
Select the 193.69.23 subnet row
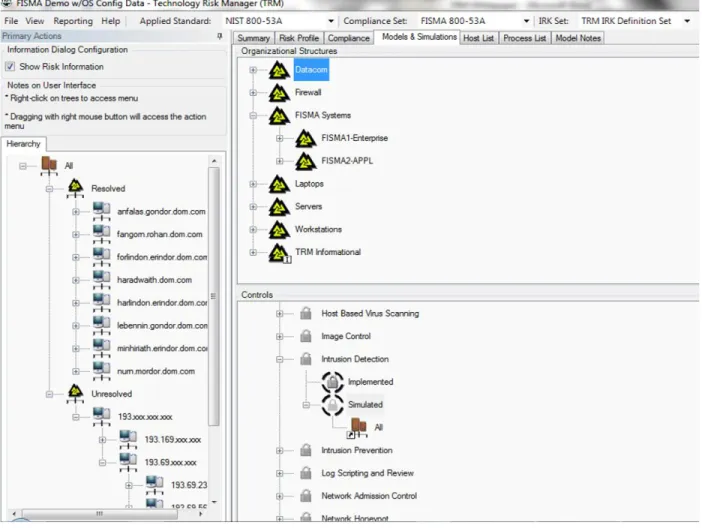point(189,485)
